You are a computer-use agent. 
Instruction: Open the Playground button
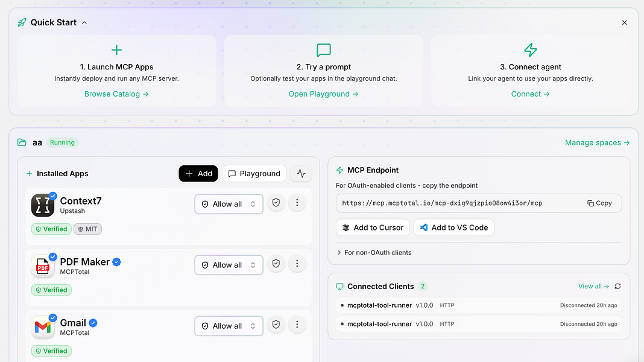click(254, 174)
